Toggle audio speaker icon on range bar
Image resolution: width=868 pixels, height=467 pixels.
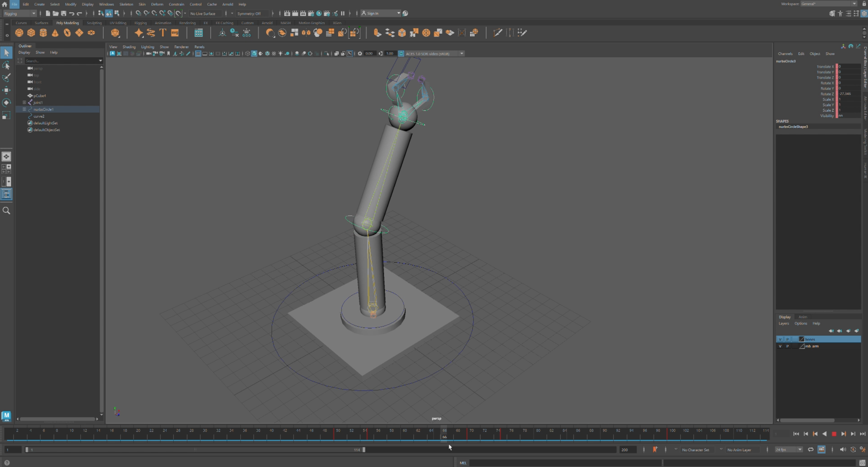pos(843,449)
